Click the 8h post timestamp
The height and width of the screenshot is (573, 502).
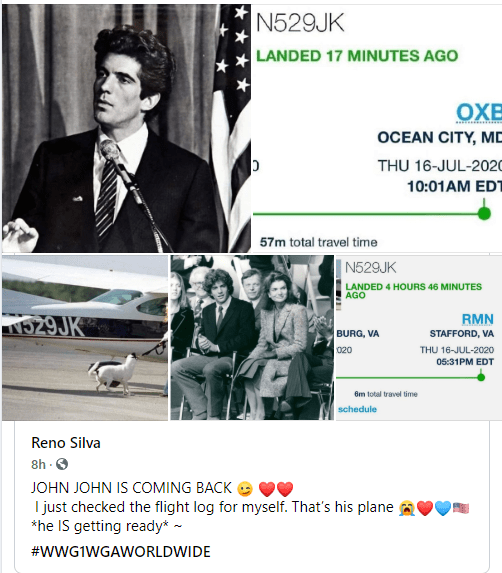[x=38, y=464]
